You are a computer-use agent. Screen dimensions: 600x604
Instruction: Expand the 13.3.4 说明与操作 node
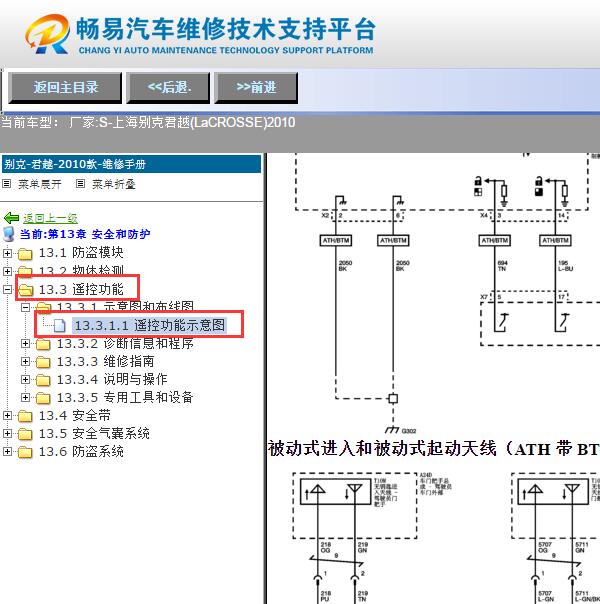[x=25, y=379]
